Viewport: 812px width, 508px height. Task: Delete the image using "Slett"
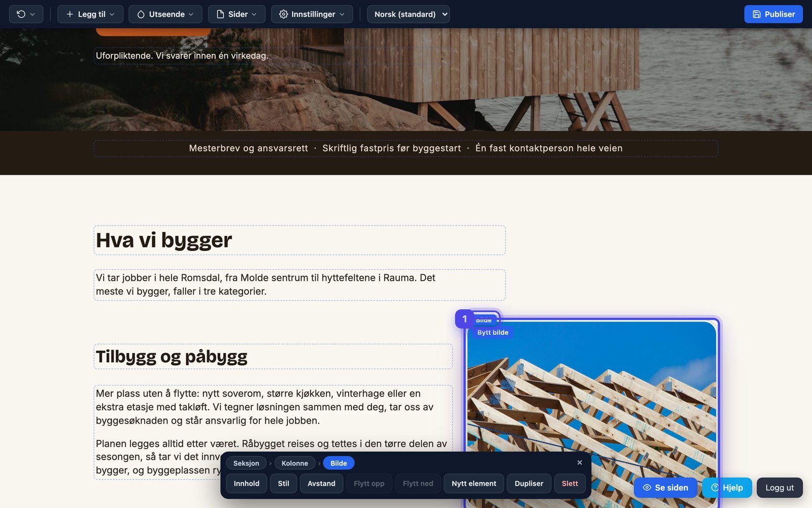[x=570, y=484]
